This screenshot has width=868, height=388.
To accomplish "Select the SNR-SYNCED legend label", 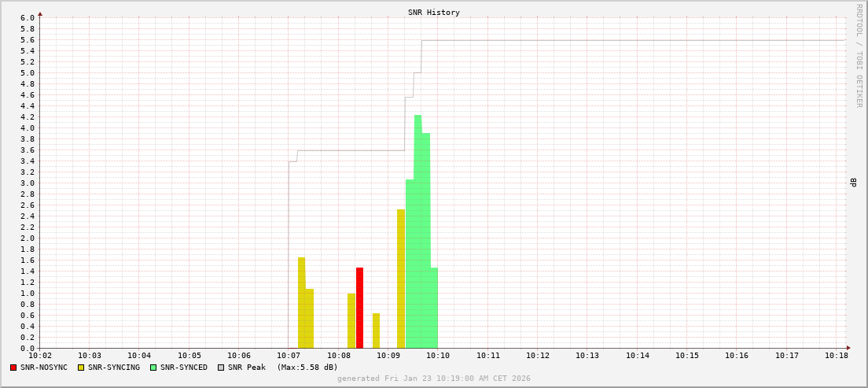I will (x=184, y=368).
